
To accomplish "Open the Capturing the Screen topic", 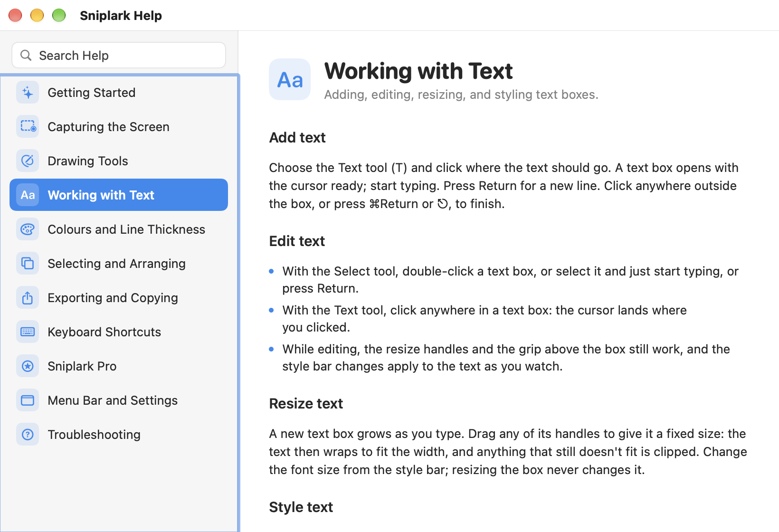I will pos(119,127).
